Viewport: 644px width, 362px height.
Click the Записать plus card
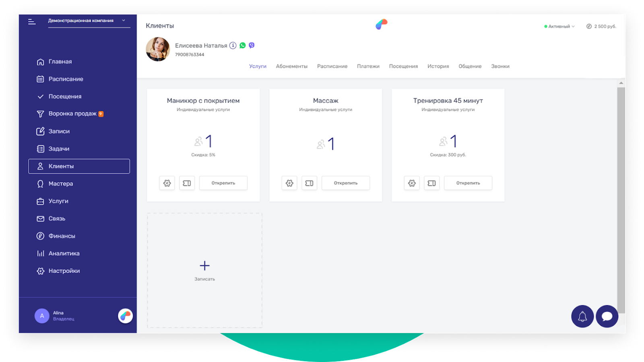pyautogui.click(x=204, y=270)
